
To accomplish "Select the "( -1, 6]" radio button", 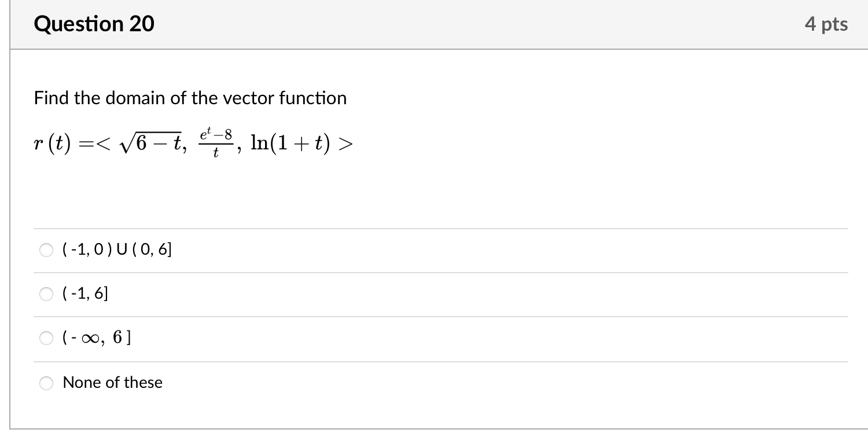I will coord(46,295).
